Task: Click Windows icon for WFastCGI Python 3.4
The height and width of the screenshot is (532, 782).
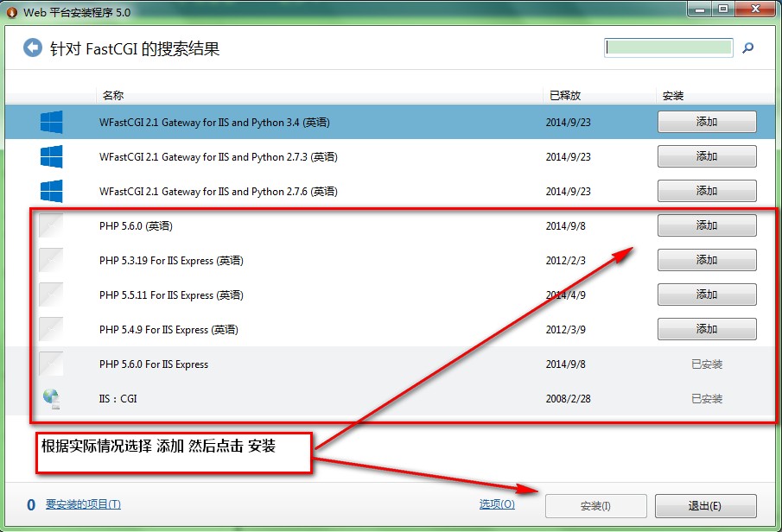Action: [52, 123]
